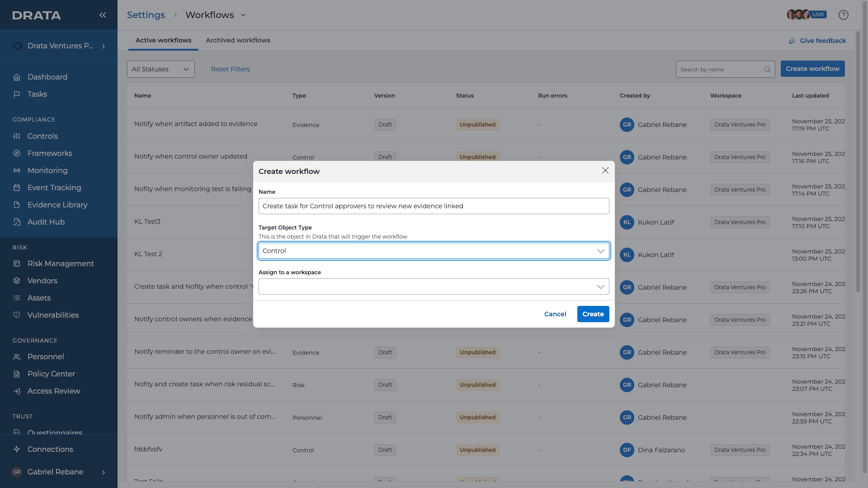Click the Reset Filters link
868x488 pixels.
pos(230,69)
